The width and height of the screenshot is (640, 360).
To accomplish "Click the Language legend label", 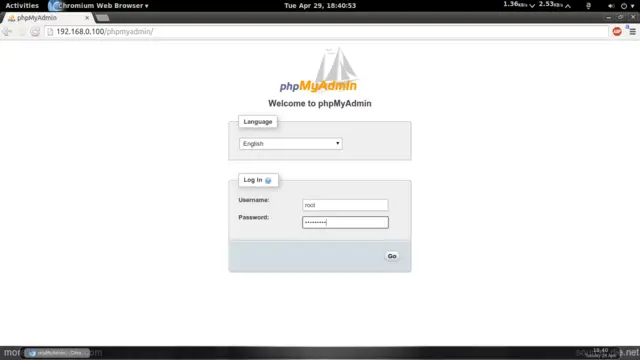I will tap(258, 122).
